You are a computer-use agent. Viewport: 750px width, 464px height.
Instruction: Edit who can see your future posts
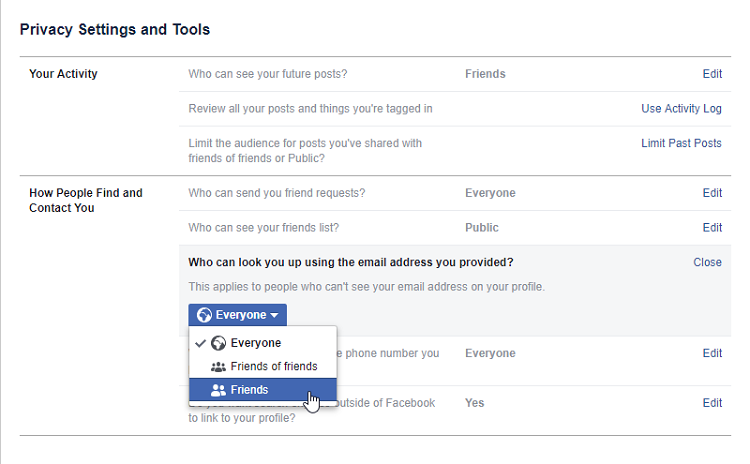(x=712, y=74)
